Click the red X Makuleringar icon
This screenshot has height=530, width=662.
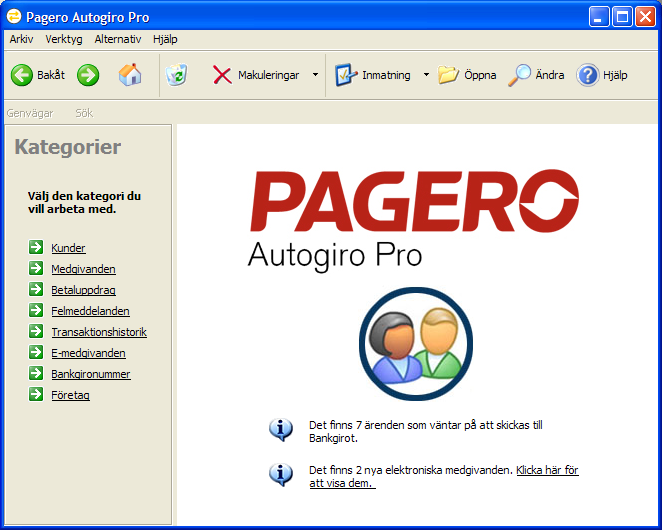coord(222,75)
